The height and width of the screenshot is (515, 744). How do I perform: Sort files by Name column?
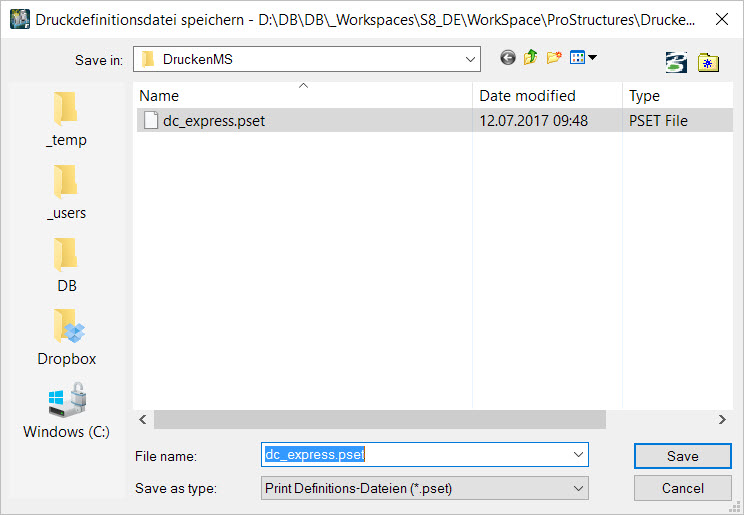303,96
